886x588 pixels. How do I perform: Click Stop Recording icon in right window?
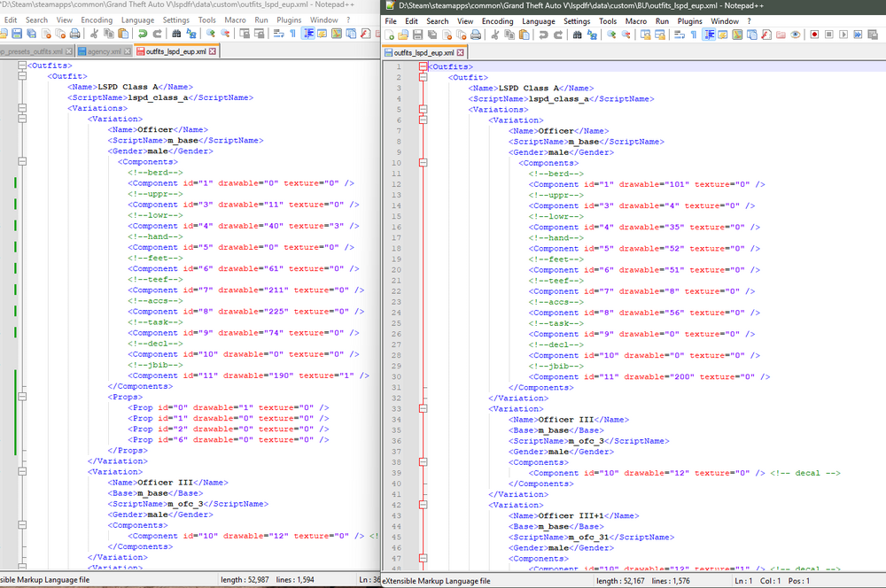[x=829, y=35]
